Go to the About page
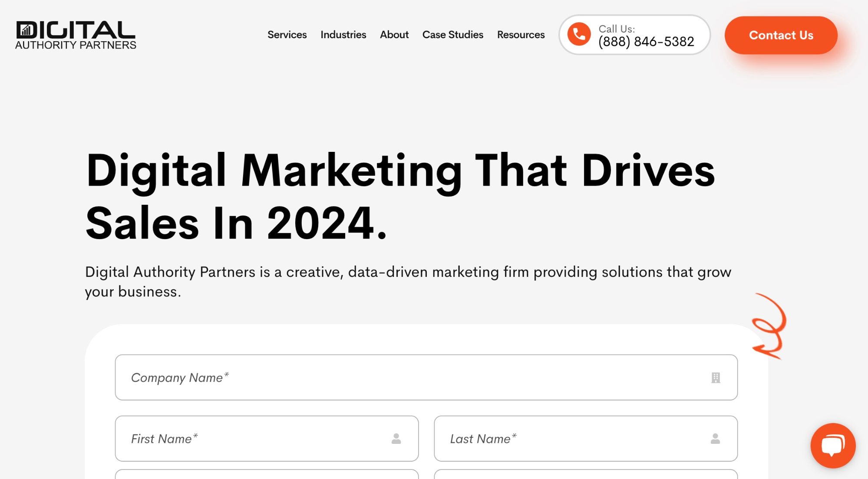 coord(394,35)
